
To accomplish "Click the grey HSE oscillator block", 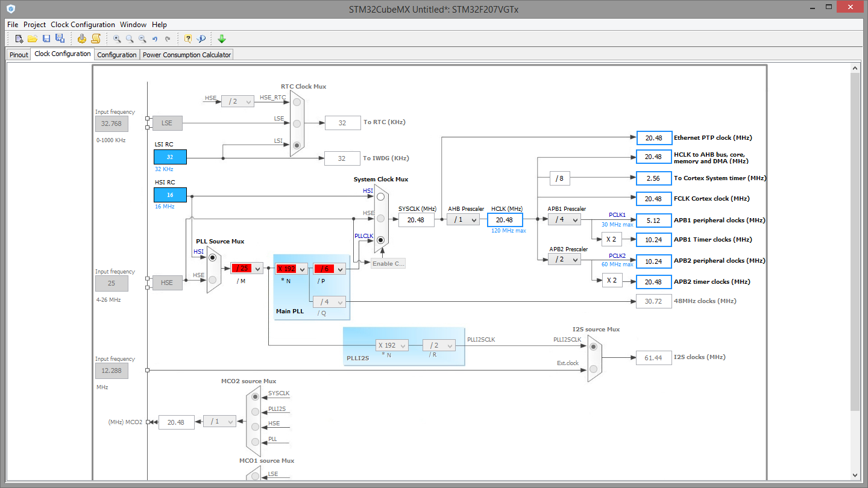I will [167, 283].
